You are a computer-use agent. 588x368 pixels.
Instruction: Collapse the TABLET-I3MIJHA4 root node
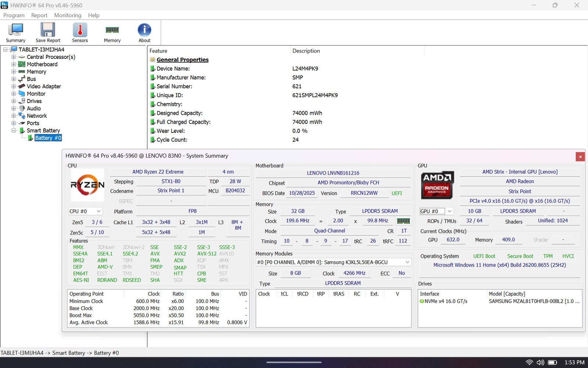point(6,50)
